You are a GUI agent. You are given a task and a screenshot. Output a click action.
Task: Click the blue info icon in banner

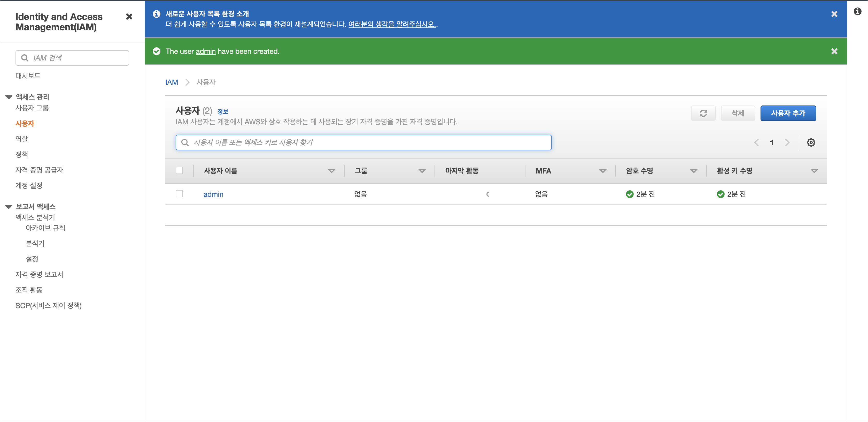[156, 14]
